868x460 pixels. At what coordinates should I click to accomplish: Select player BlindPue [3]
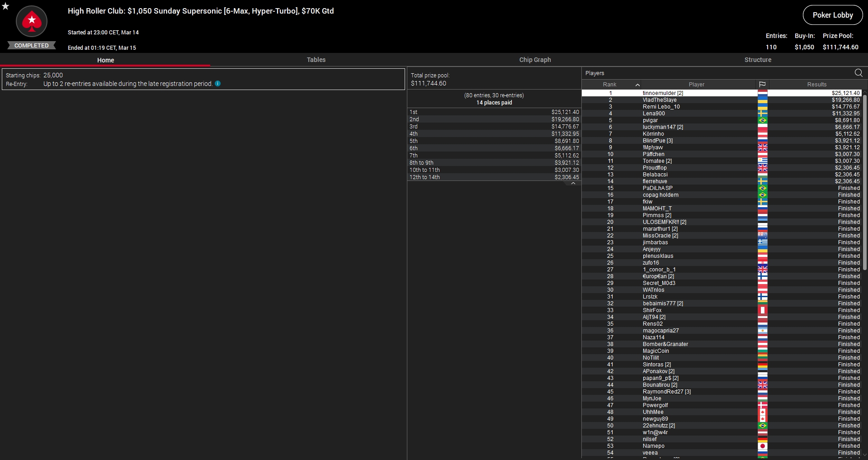722,141
